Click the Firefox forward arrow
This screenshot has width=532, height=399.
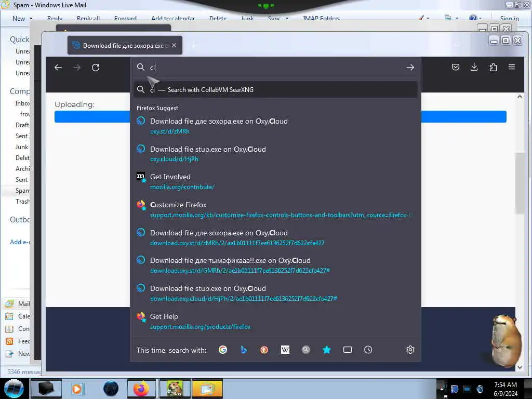[x=77, y=68]
